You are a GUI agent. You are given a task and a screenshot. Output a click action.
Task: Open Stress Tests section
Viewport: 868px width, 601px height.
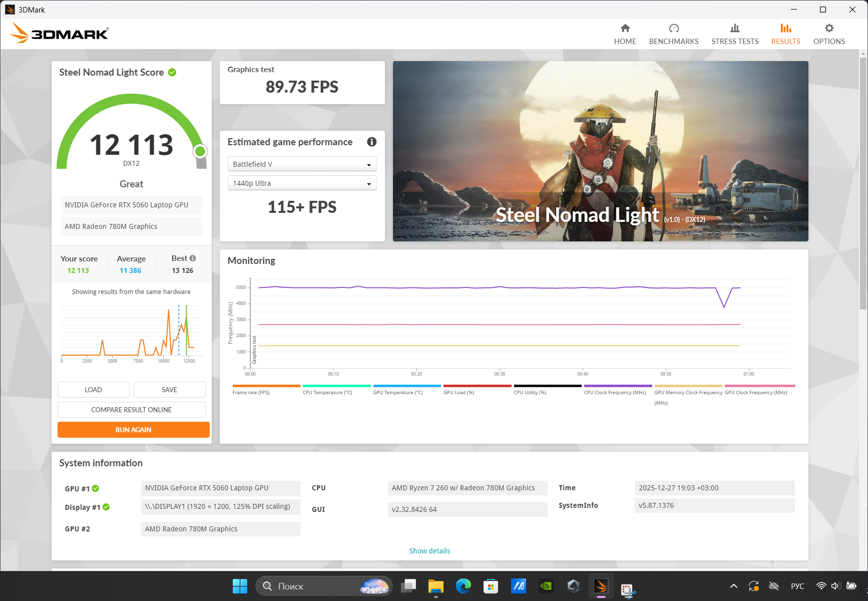[x=734, y=34]
